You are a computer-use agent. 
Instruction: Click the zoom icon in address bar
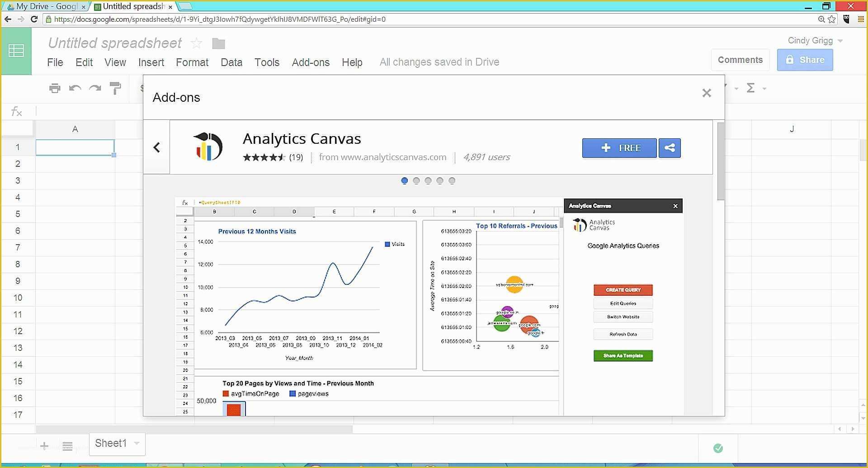point(821,19)
